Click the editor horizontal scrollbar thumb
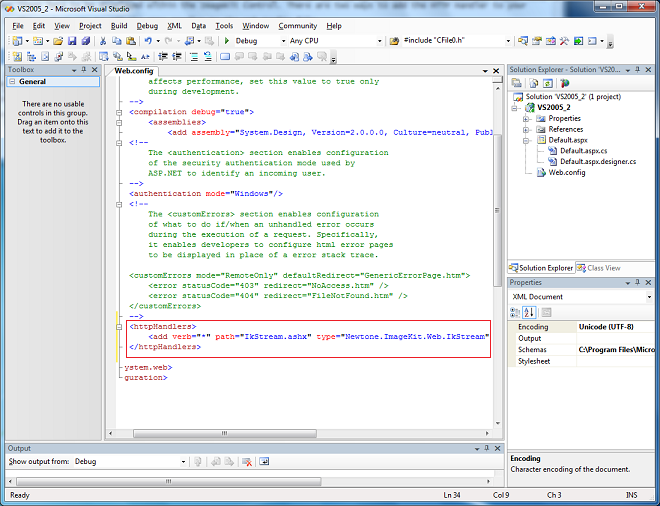Screen dimensions: 660x506 (225, 433)
